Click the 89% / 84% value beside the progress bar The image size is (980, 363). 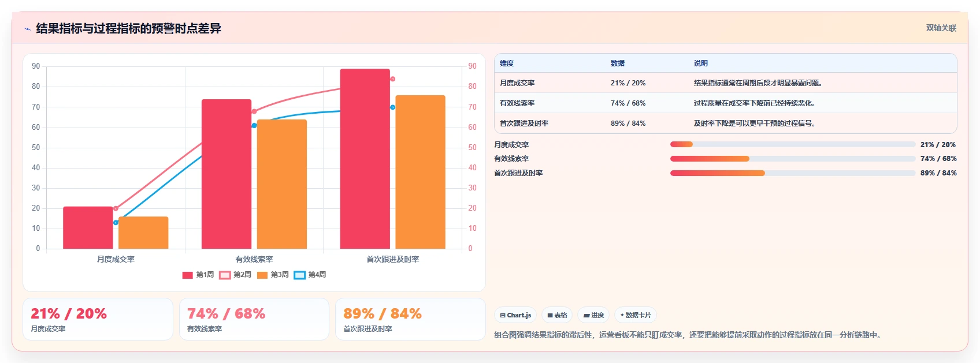[x=938, y=173]
